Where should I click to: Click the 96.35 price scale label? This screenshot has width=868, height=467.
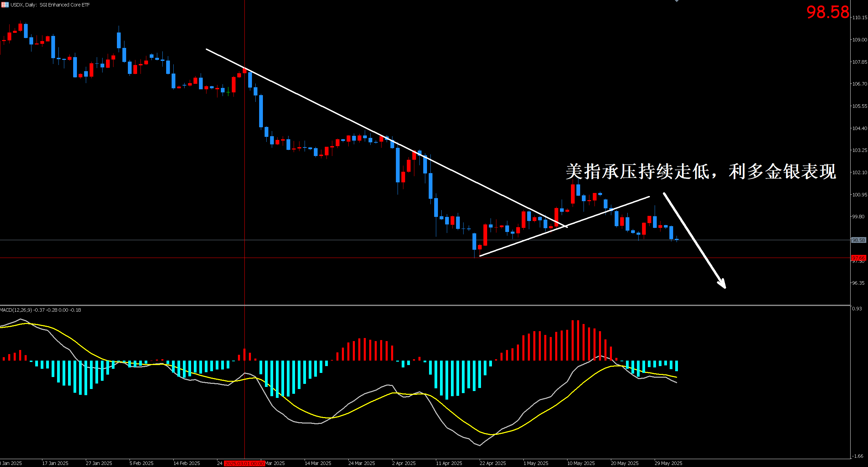[858, 283]
